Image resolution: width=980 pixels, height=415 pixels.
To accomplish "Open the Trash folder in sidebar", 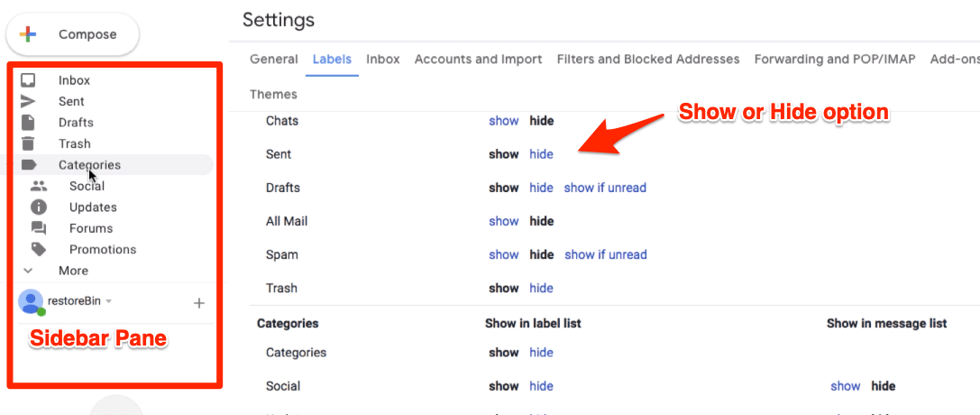I will [74, 143].
